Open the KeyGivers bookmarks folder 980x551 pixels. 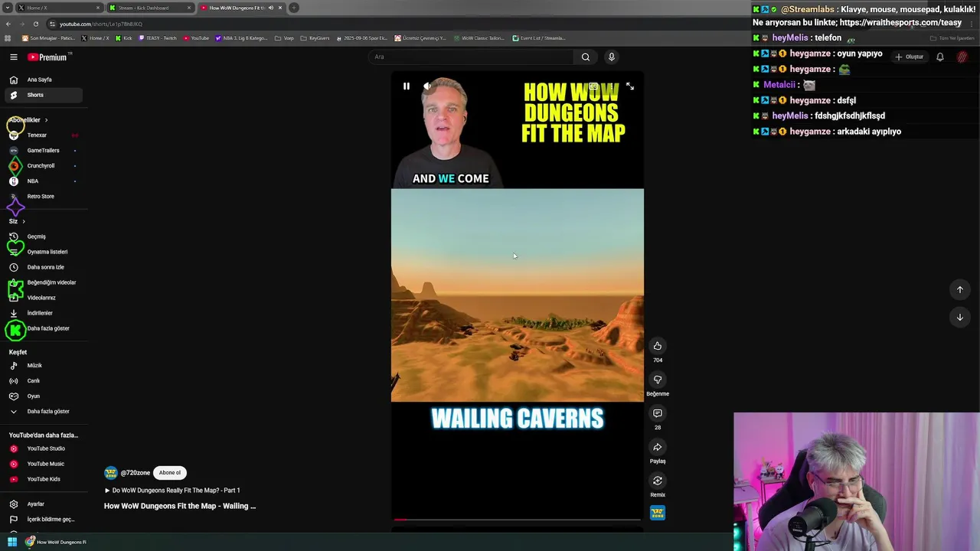tap(315, 38)
